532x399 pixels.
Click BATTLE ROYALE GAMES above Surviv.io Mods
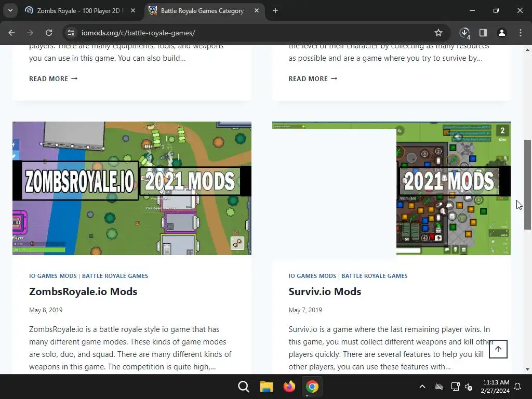[375, 276]
